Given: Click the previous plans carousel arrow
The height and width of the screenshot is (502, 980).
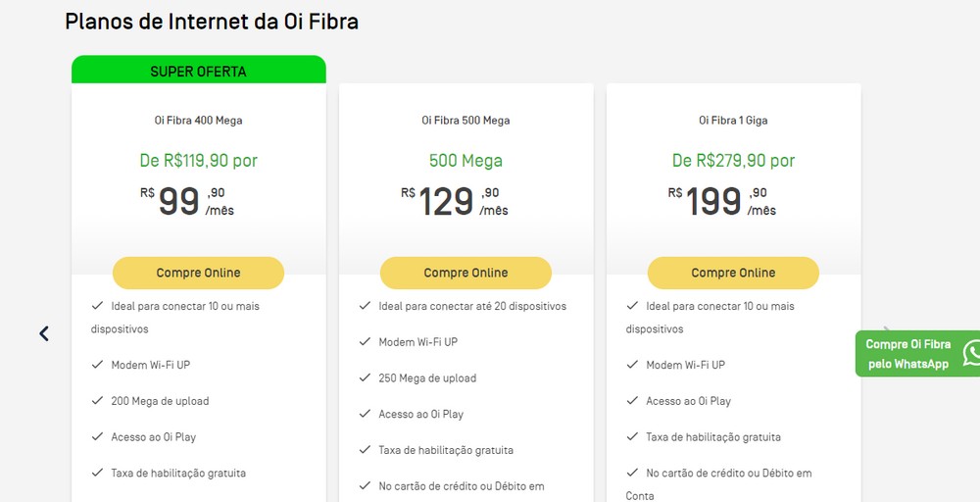Looking at the screenshot, I should 44,333.
